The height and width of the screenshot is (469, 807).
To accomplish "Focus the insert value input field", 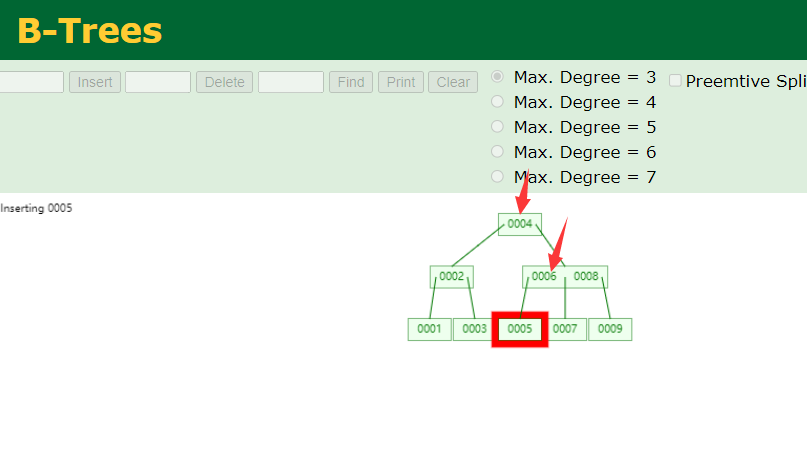I will (x=31, y=82).
